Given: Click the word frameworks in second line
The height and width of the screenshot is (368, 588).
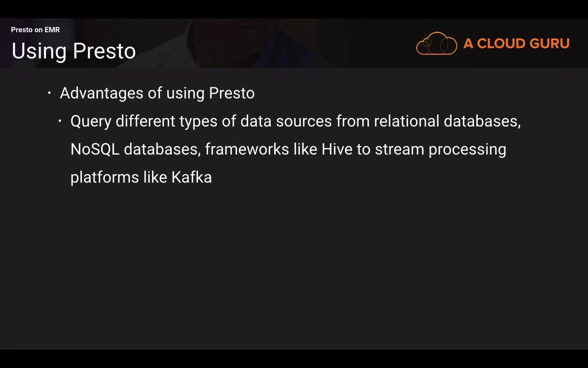Looking at the screenshot, I should [247, 149].
